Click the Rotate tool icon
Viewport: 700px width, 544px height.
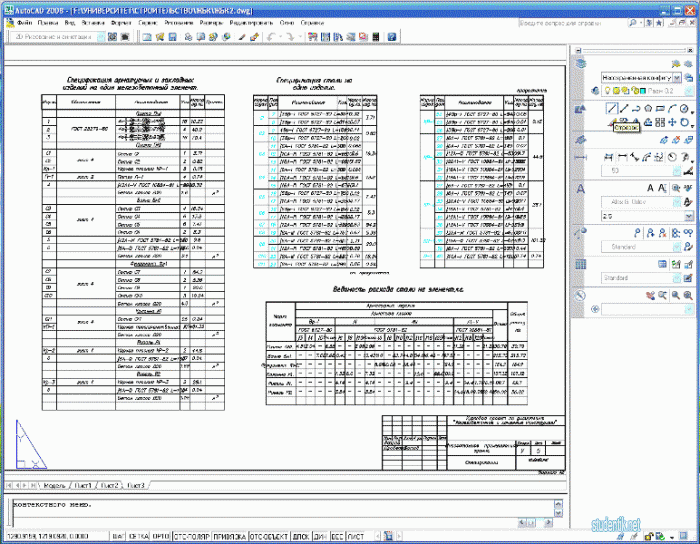[x=684, y=122]
